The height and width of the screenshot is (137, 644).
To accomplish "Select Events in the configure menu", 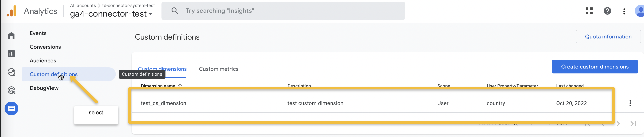I will pyautogui.click(x=38, y=33).
